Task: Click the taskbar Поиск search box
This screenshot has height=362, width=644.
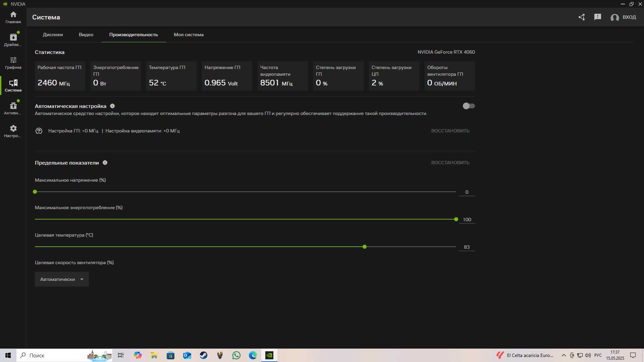Action: pos(64,355)
